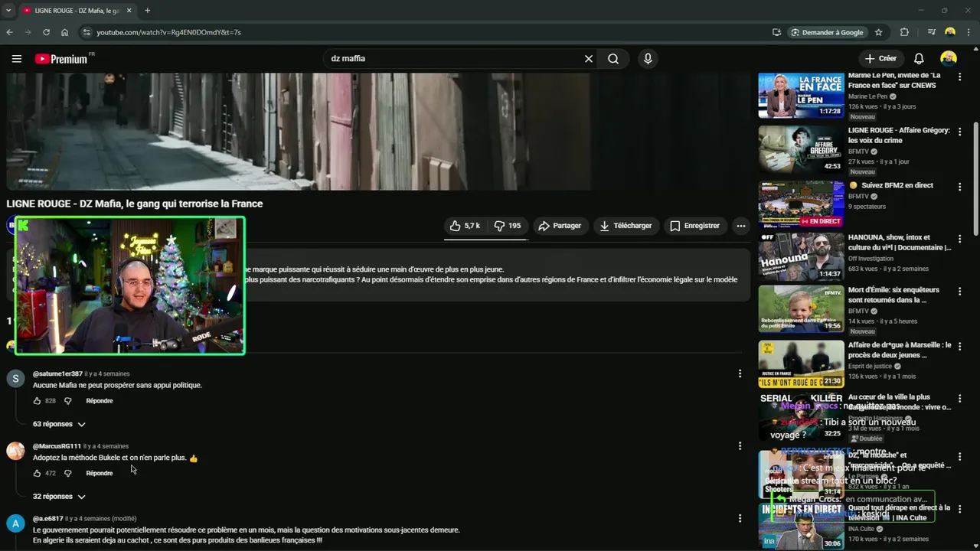Open the Affaire Grégory video thumbnail
This screenshot has height=551, width=980.
[801, 149]
